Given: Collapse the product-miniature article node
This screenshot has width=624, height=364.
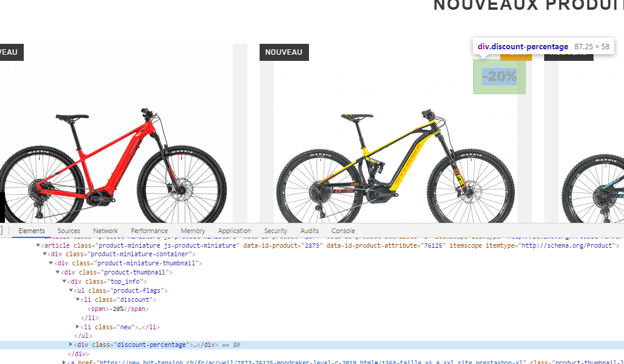Looking at the screenshot, I should (x=38, y=245).
